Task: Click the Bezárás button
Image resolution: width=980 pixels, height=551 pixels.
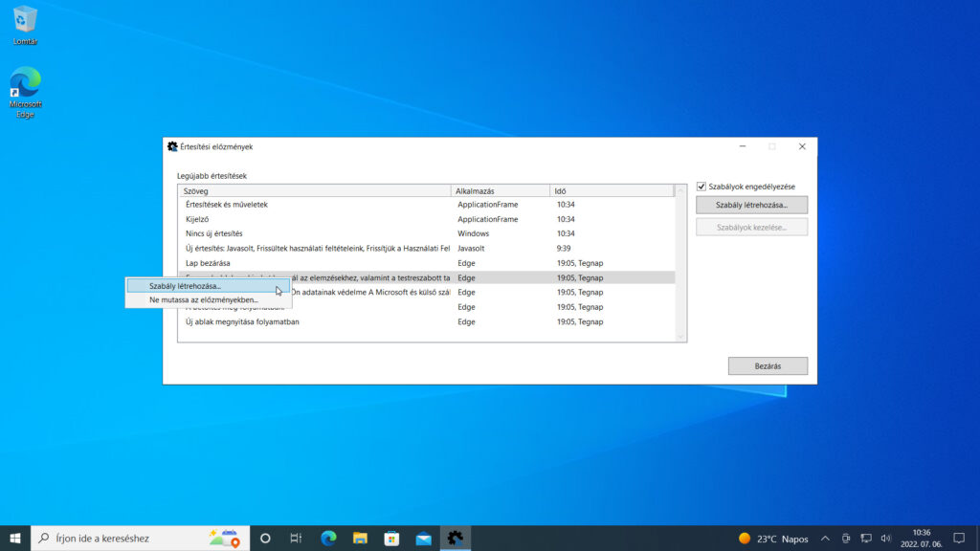Action: [x=768, y=366]
